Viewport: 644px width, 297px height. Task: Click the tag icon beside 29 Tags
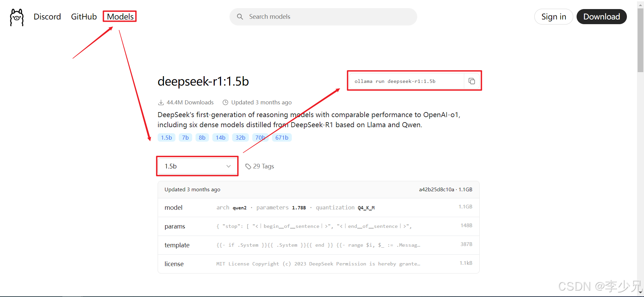point(248,166)
